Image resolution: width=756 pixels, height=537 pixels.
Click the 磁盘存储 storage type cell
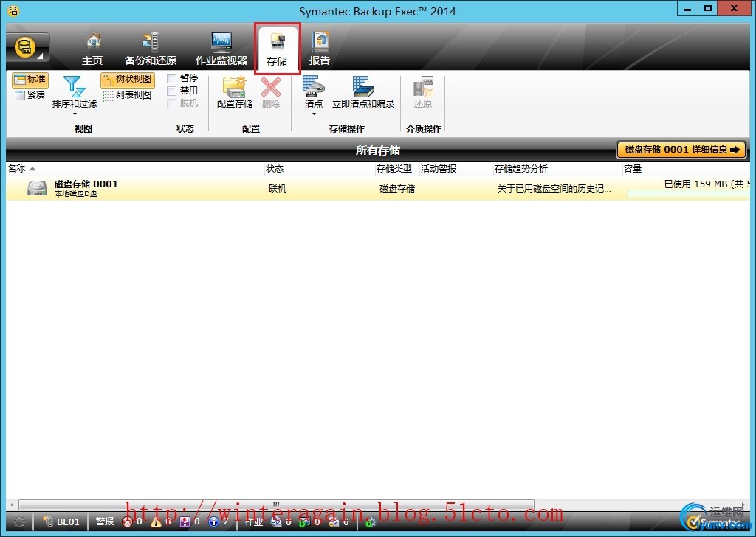396,189
